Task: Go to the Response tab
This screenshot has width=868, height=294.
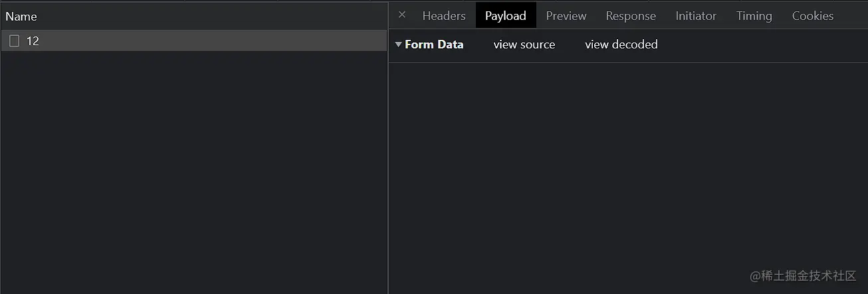Action: click(630, 16)
